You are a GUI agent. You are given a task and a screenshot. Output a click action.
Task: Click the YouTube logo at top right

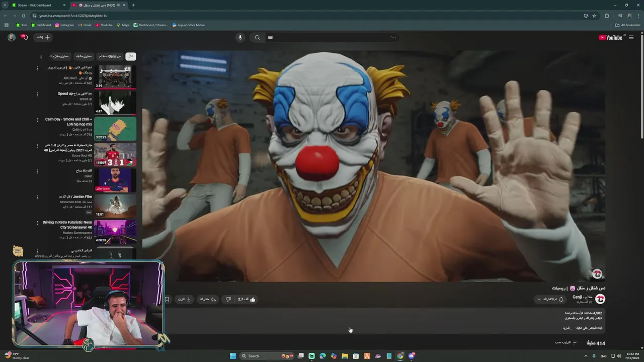[x=611, y=38]
